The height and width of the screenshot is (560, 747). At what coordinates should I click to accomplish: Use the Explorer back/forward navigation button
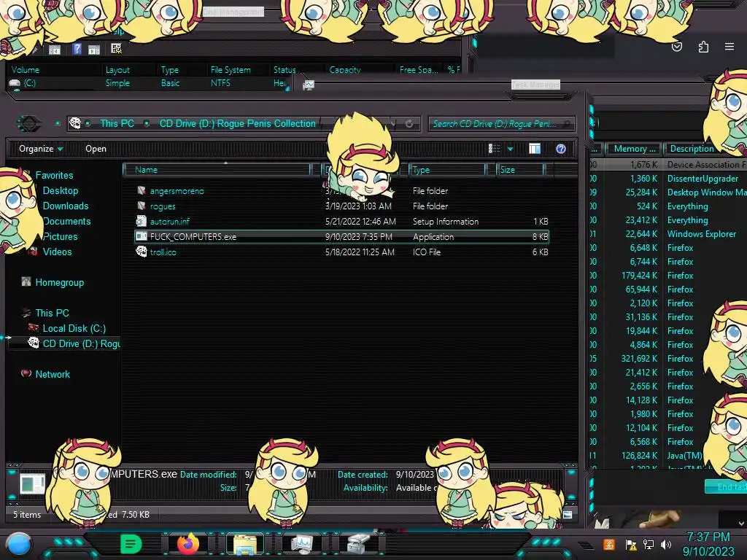[29, 124]
